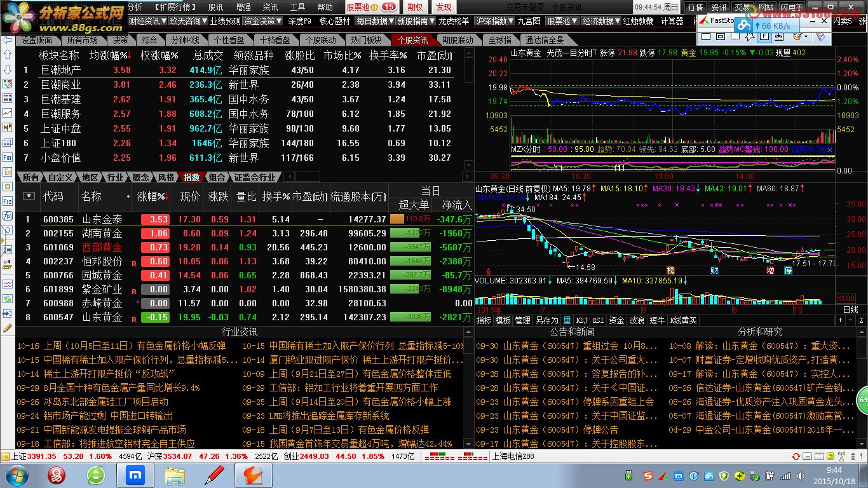Click the colored grid table sidebar icon
The width and height of the screenshot is (868, 488).
pyautogui.click(x=7, y=98)
